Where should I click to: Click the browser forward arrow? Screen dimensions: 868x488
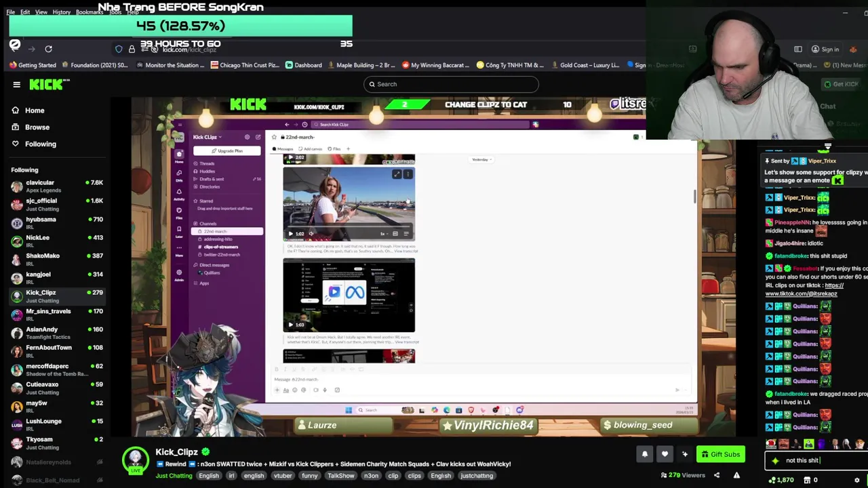(31, 49)
